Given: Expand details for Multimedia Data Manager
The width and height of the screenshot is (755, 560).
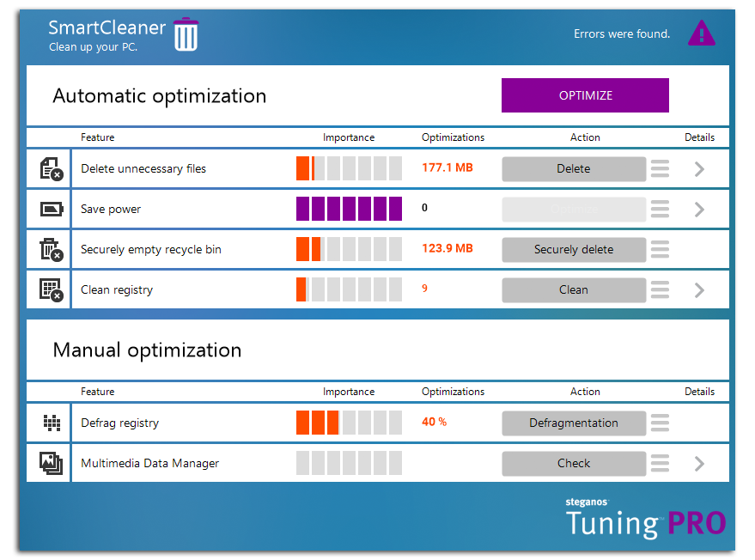Looking at the screenshot, I should (x=699, y=464).
